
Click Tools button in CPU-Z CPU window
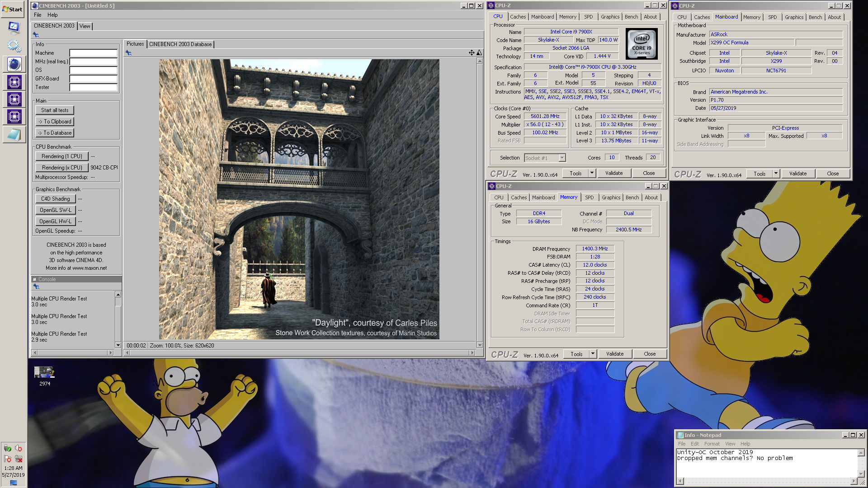576,173
